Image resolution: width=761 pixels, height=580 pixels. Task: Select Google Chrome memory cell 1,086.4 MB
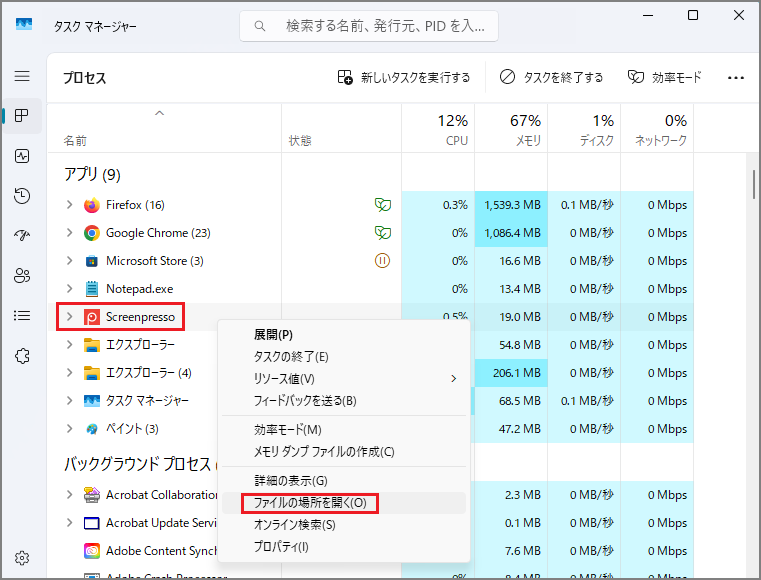[x=511, y=233]
